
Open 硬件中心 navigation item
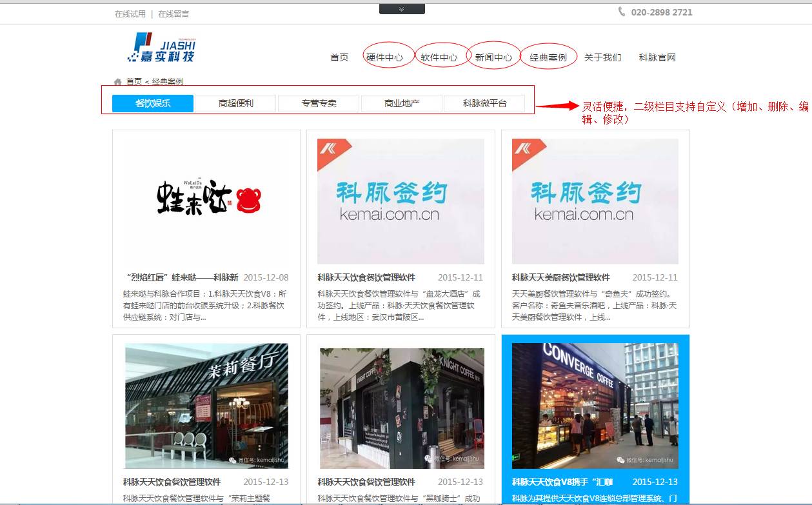click(384, 57)
